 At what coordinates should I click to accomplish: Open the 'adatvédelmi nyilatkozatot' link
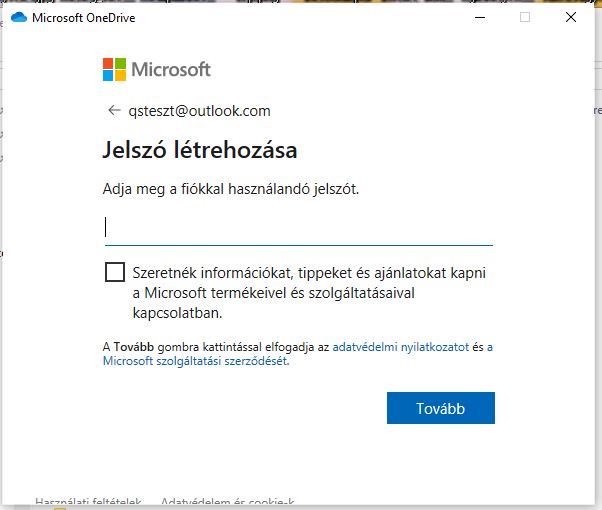coord(400,346)
